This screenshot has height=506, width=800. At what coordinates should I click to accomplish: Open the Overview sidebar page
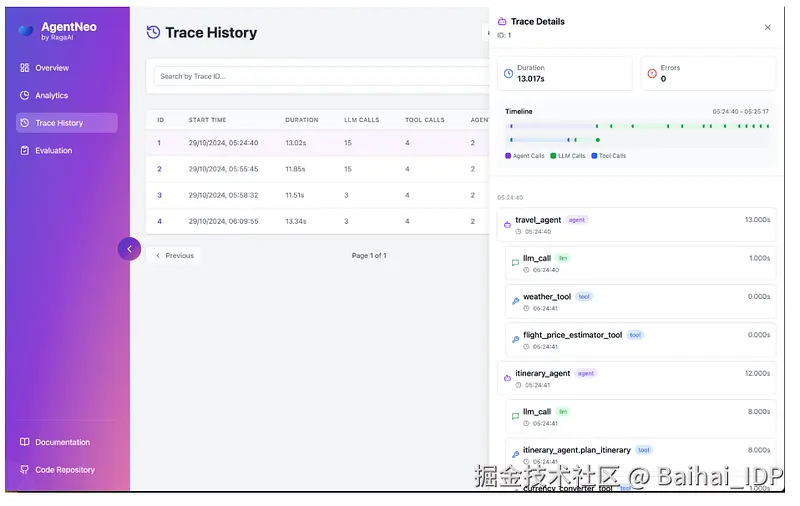click(x=66, y=68)
